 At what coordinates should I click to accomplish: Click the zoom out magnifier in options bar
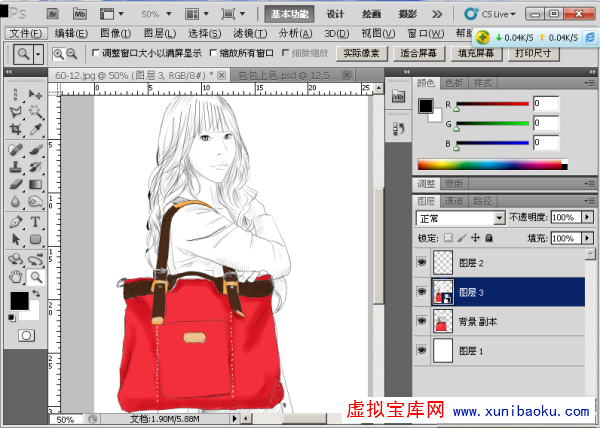[73, 54]
